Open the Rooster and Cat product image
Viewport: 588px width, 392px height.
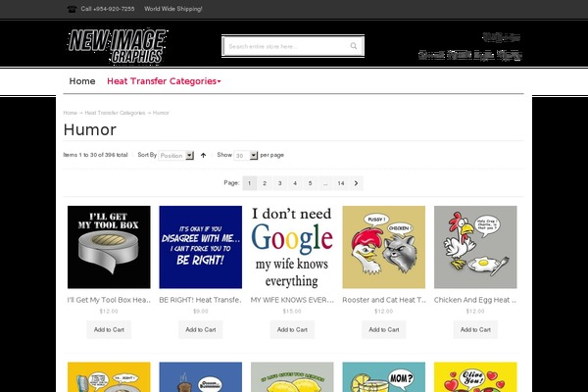pyautogui.click(x=383, y=247)
